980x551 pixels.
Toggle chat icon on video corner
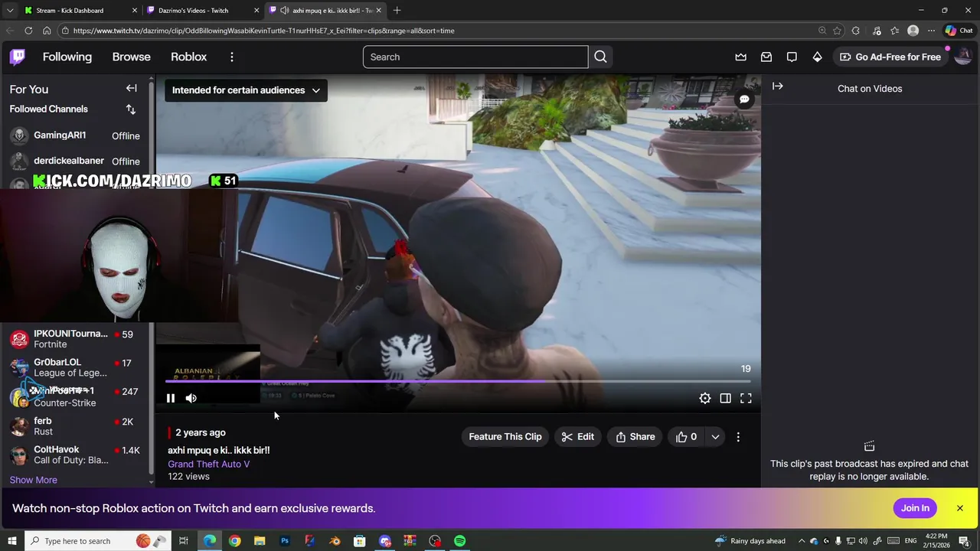pos(743,99)
